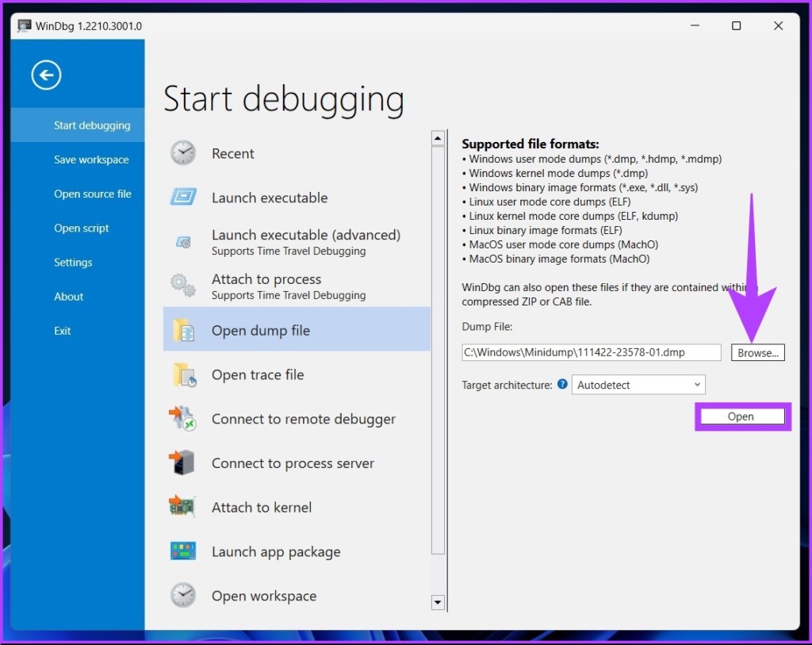Select the Open workspace label
Screen dimensions: 812x645
[x=263, y=597]
